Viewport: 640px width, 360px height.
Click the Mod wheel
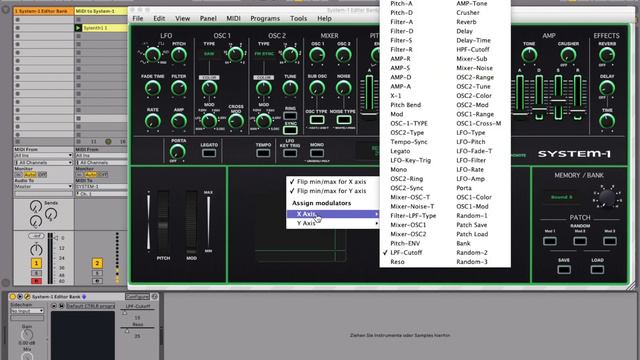(191, 222)
